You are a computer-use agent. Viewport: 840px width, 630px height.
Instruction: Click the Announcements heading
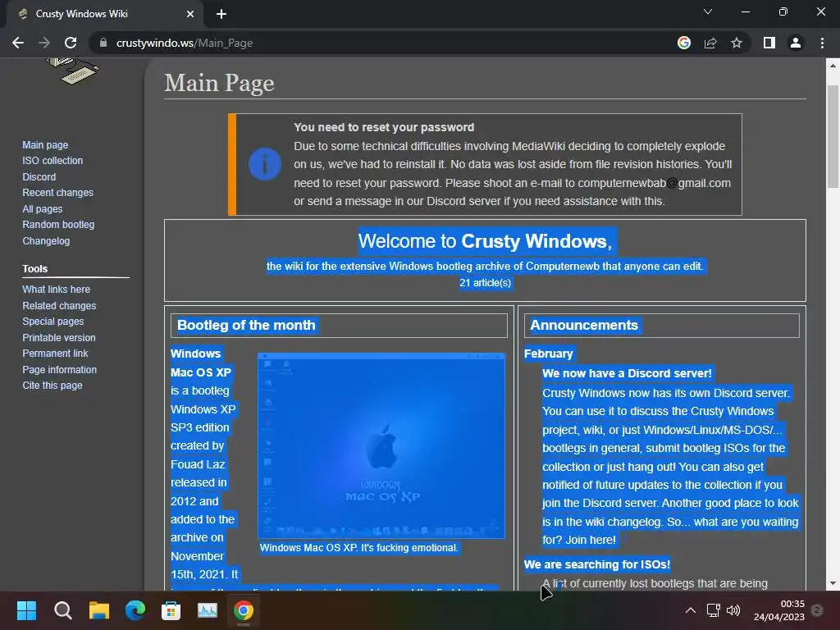point(584,325)
